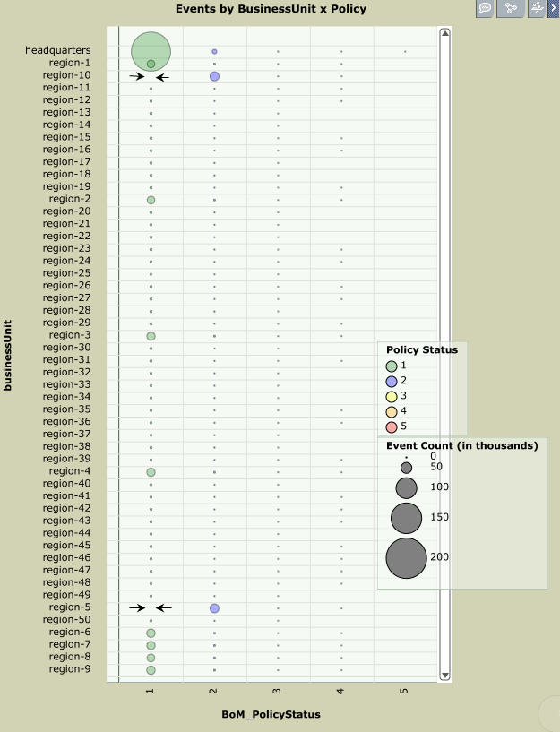Select blue Policy Status 2 legend swatch
This screenshot has height=732, width=560.
click(392, 382)
